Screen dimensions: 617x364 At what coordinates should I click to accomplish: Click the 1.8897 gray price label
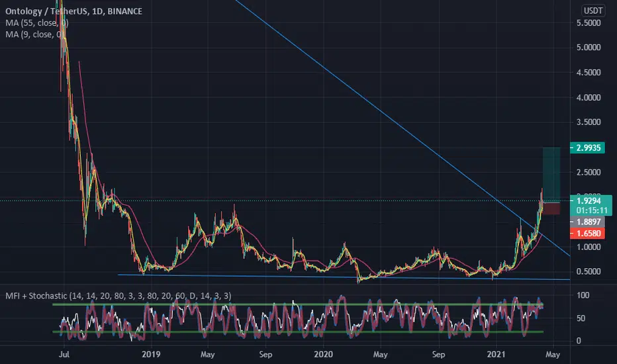587,222
